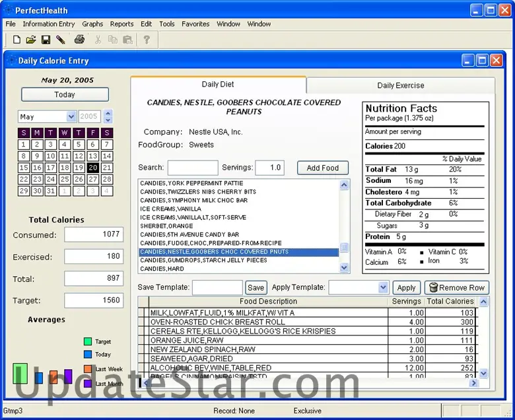Open the Graphs menu
The image size is (515, 420).
click(92, 24)
